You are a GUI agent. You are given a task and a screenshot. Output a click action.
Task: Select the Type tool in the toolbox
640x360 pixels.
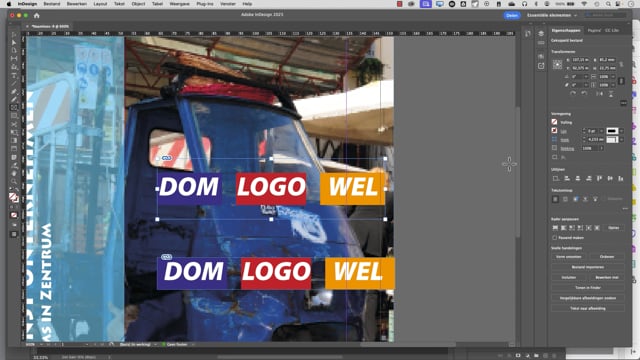point(14,75)
